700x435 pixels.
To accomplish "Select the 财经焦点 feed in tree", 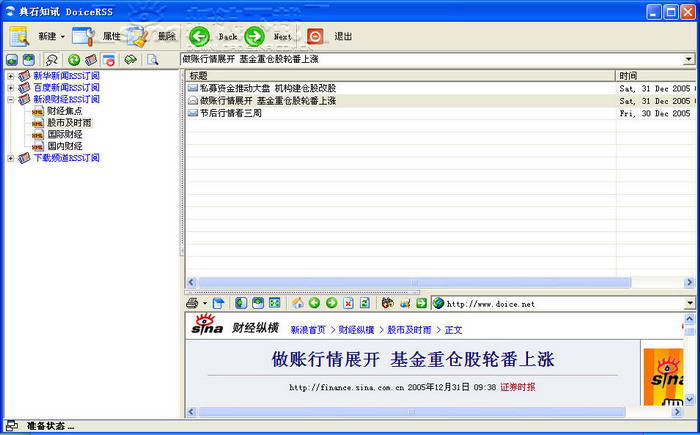I will click(x=64, y=111).
